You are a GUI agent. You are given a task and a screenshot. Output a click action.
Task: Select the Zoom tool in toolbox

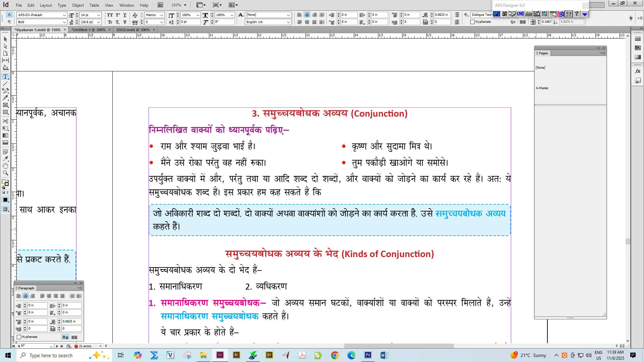[5, 173]
